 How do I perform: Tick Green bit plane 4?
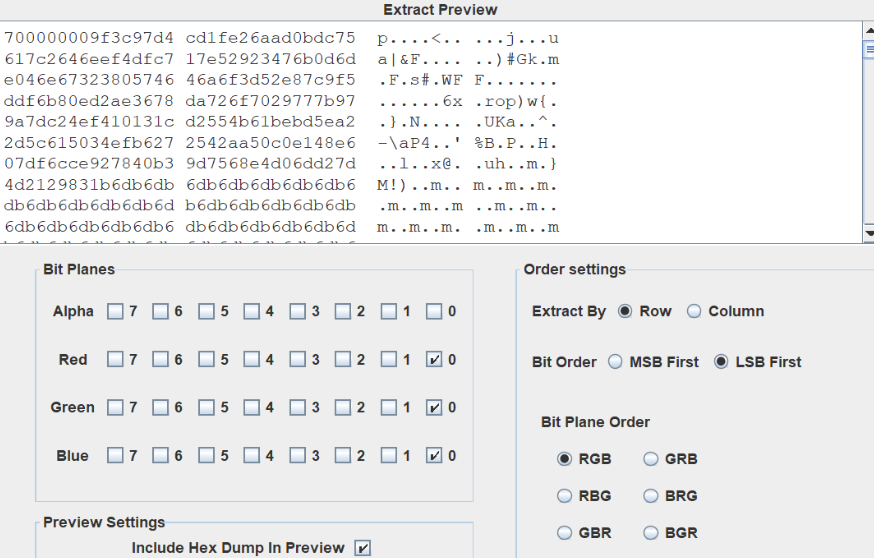(x=252, y=407)
